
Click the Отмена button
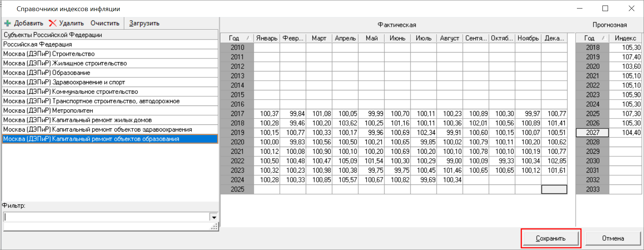coord(613,238)
